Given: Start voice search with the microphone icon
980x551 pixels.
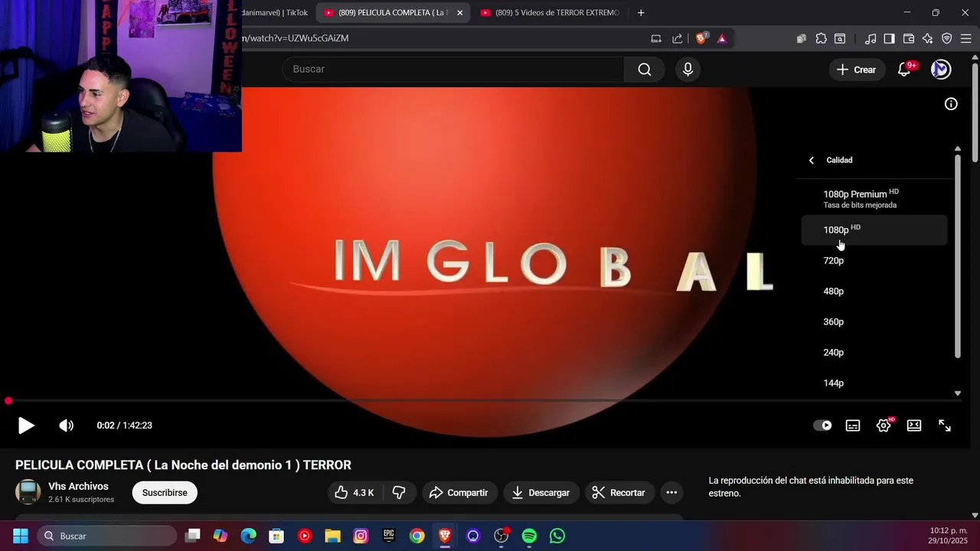Looking at the screenshot, I should click(x=688, y=70).
